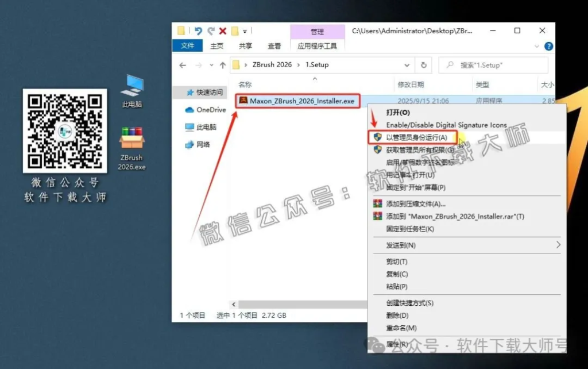Click the red delete X icon in quick access toolbar
Screen dimensions: 588x369
coord(222,31)
